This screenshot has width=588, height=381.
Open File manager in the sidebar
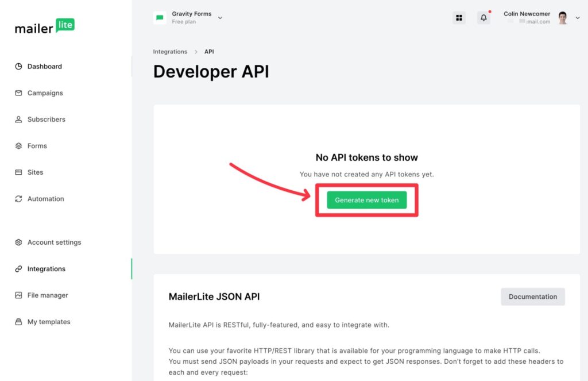click(48, 295)
